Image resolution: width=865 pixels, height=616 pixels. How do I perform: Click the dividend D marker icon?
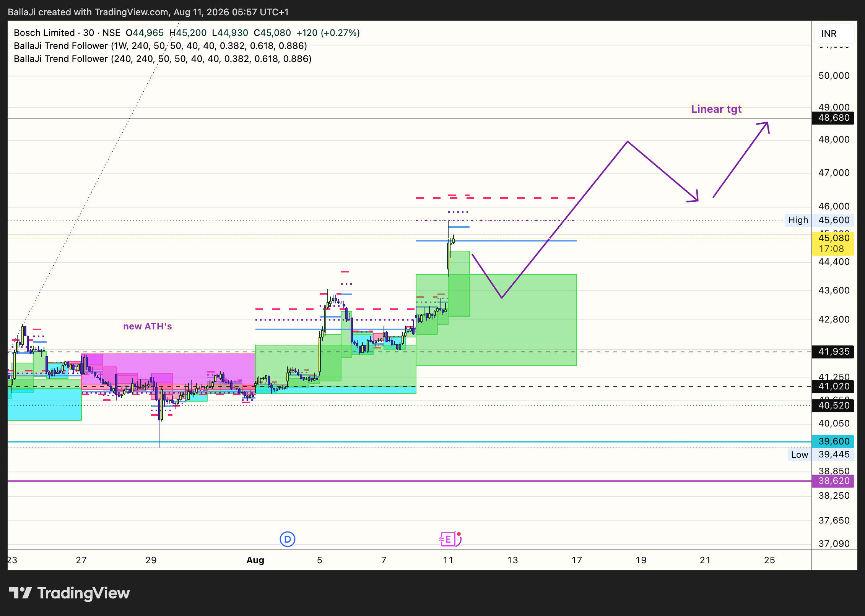288,539
